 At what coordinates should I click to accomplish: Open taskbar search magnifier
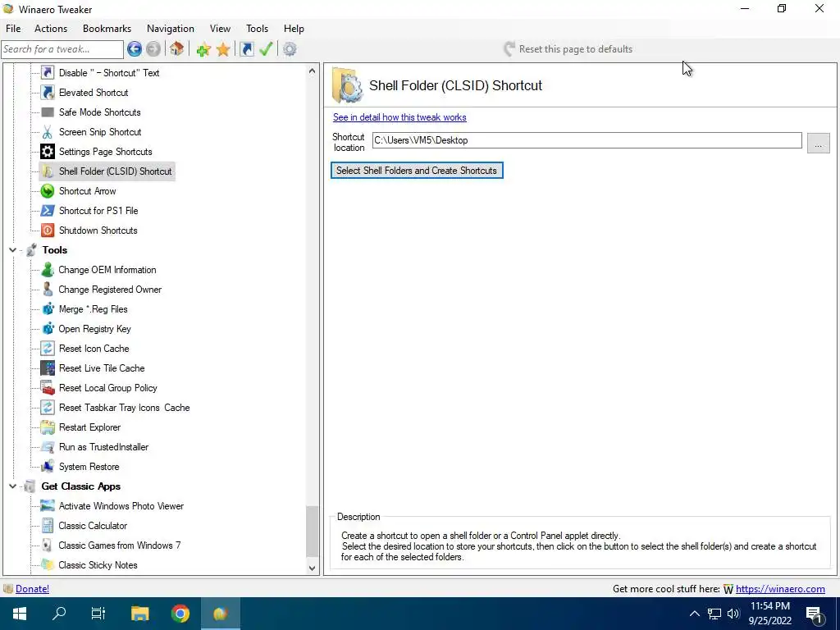(x=59, y=614)
